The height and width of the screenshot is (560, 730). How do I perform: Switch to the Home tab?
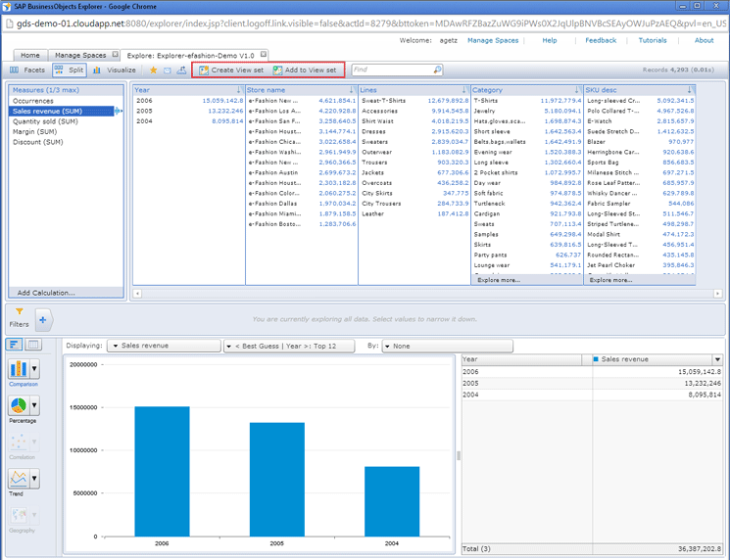point(29,55)
